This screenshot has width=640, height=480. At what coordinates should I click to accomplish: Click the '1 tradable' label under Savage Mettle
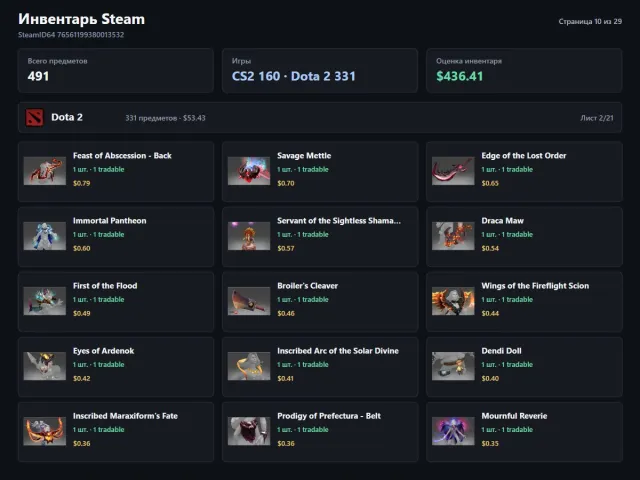click(313, 169)
